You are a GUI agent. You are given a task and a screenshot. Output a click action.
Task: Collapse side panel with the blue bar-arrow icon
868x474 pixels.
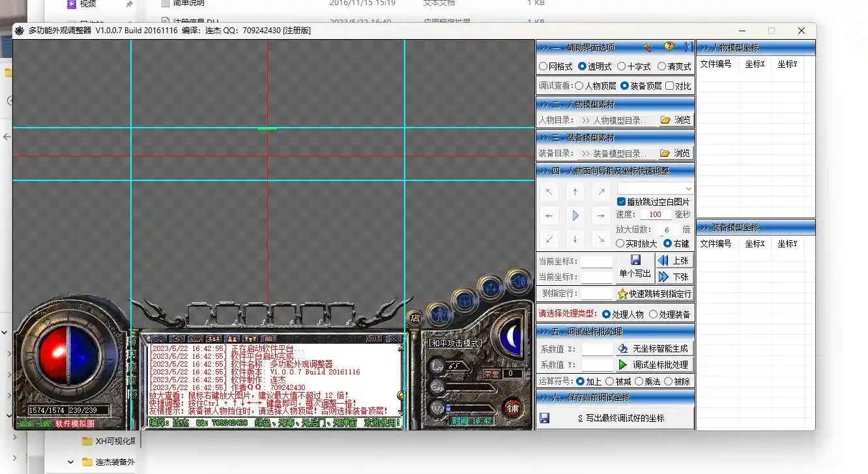(688, 47)
